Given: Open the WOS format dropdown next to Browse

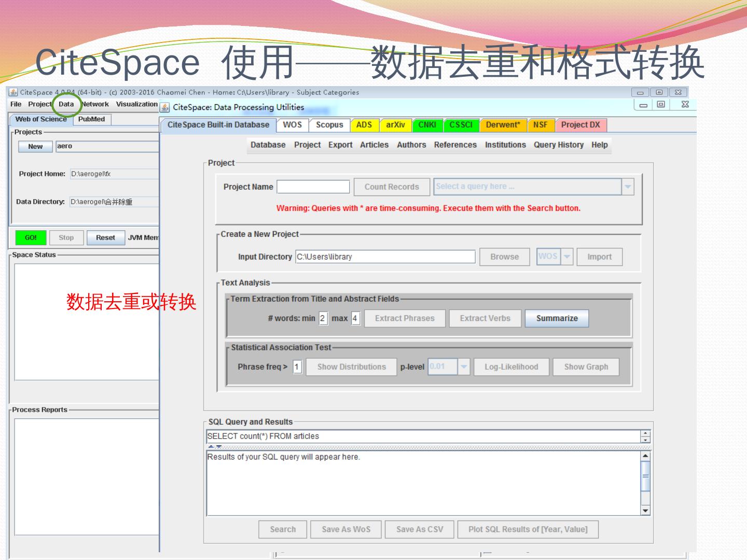Looking at the screenshot, I should click(567, 257).
